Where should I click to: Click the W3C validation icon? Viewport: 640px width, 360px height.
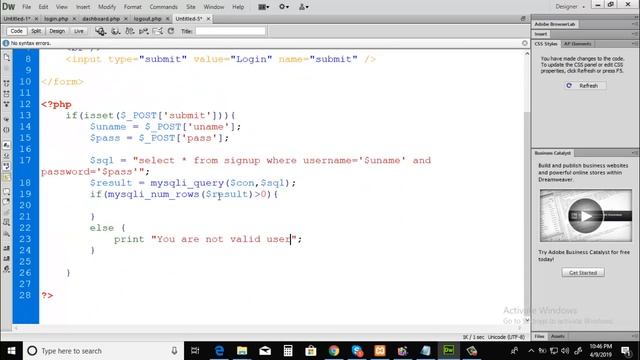[x=144, y=31]
